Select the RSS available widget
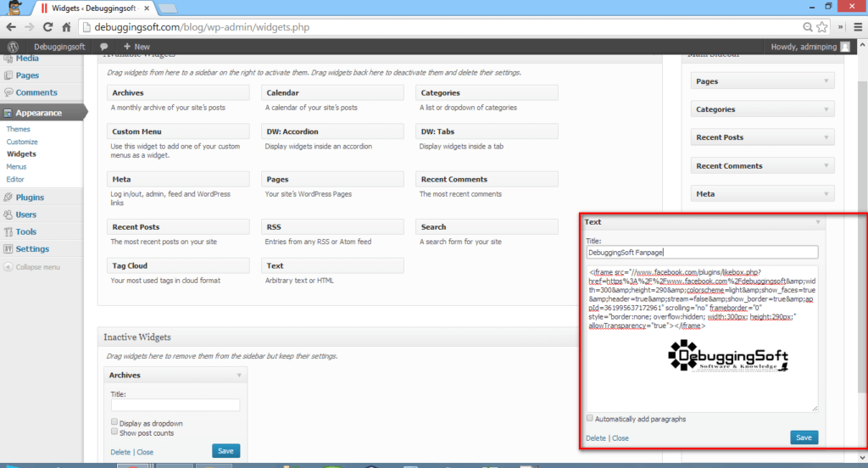868x468 pixels. point(332,226)
